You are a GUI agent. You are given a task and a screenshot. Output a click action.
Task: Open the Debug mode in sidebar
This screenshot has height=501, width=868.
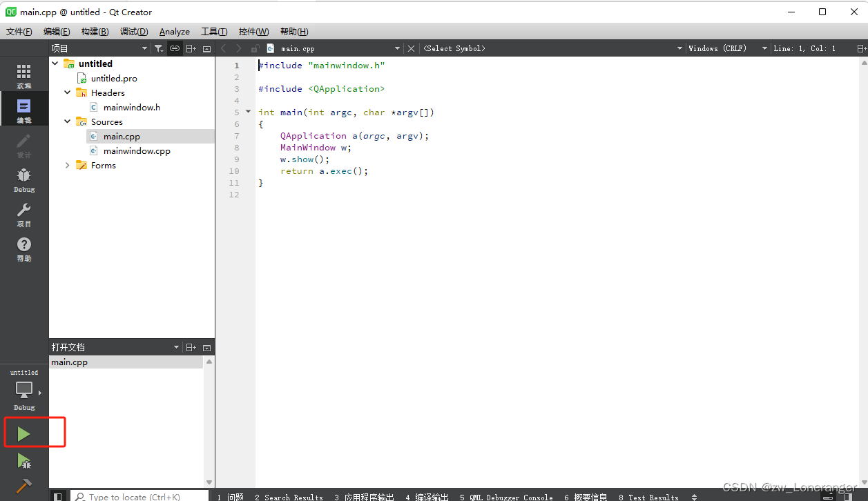pos(24,179)
